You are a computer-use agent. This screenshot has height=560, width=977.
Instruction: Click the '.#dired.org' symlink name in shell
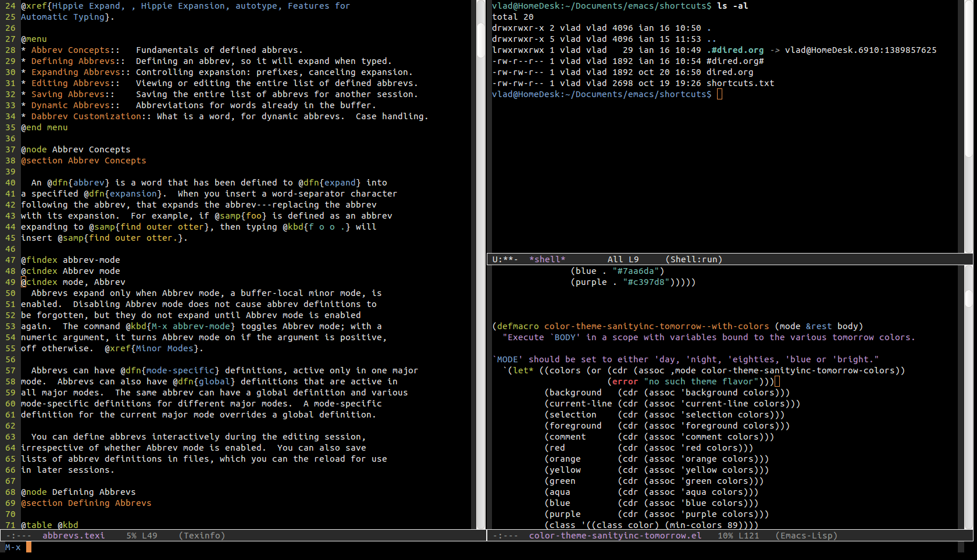tap(735, 50)
